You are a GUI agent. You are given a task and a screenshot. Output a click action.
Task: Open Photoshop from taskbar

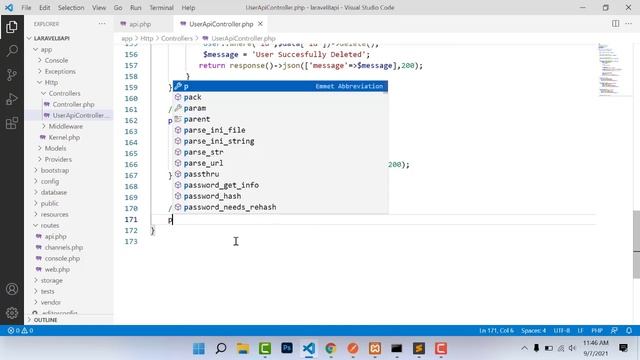[x=287, y=349]
